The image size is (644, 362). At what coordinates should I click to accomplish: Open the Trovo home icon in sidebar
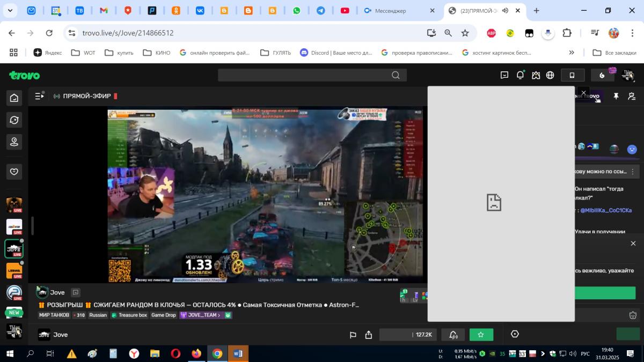pyautogui.click(x=14, y=98)
